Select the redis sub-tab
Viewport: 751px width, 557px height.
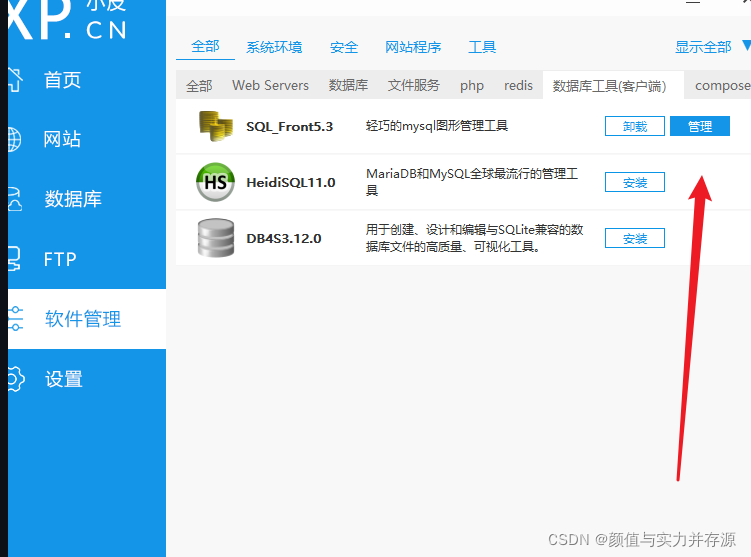[x=518, y=85]
